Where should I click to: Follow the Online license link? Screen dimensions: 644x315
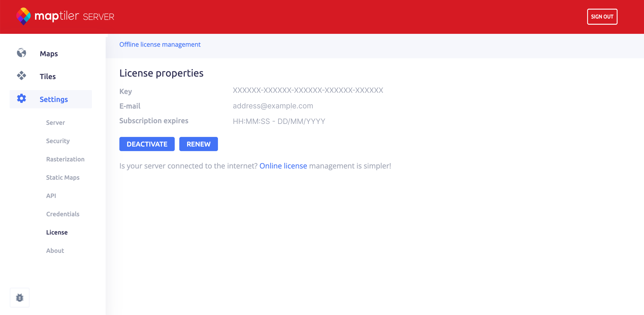[283, 166]
